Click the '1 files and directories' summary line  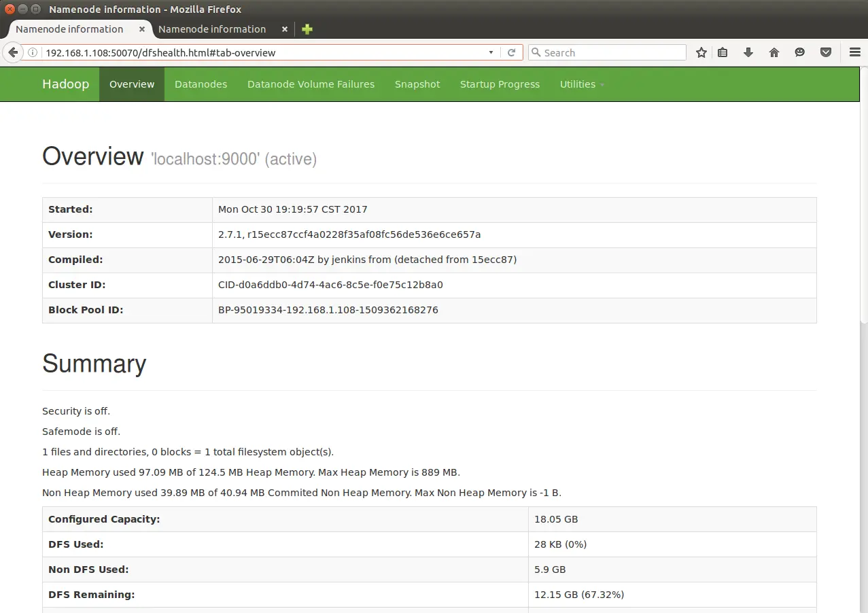[x=188, y=452]
